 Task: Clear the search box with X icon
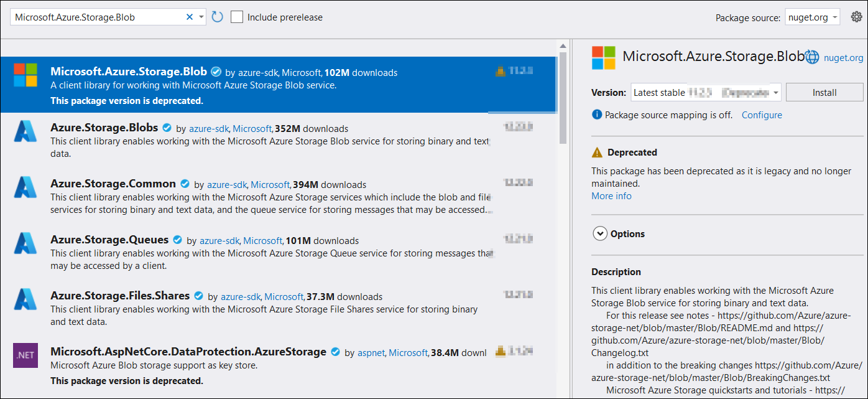pos(190,17)
